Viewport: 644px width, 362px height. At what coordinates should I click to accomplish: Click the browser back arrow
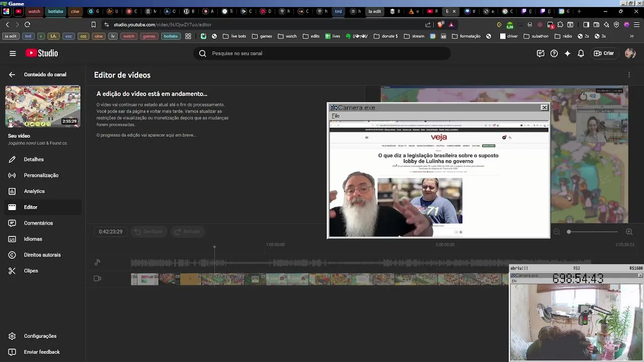[x=7, y=25]
